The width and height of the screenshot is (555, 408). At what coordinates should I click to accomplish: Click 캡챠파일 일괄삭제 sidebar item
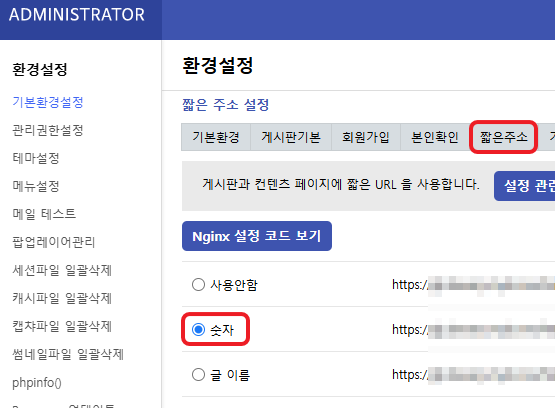click(x=62, y=326)
